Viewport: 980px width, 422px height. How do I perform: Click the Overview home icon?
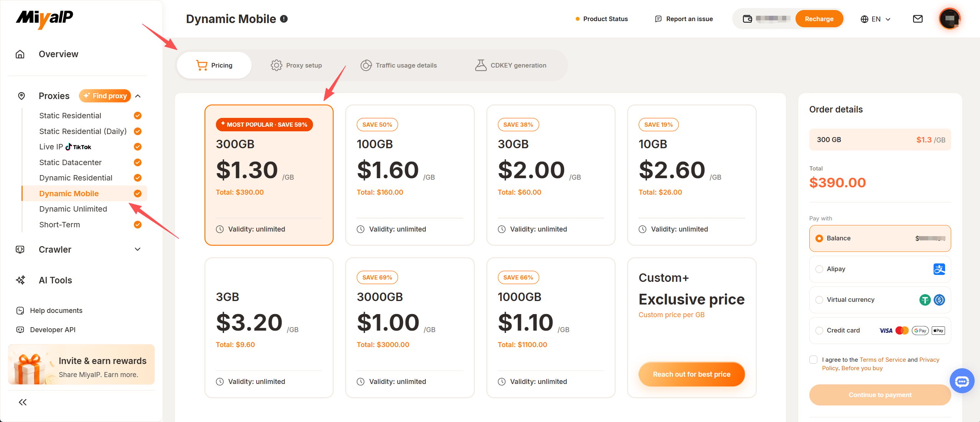click(x=20, y=54)
